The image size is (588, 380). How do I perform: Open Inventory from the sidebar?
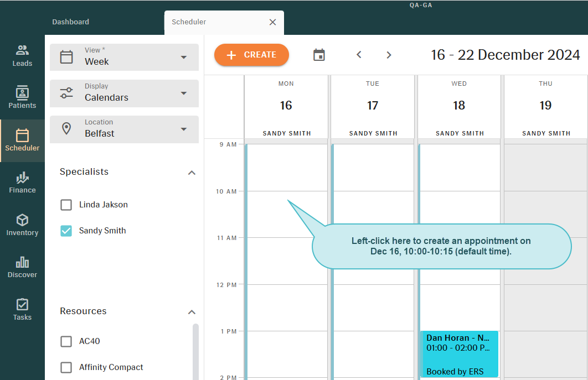(x=22, y=225)
